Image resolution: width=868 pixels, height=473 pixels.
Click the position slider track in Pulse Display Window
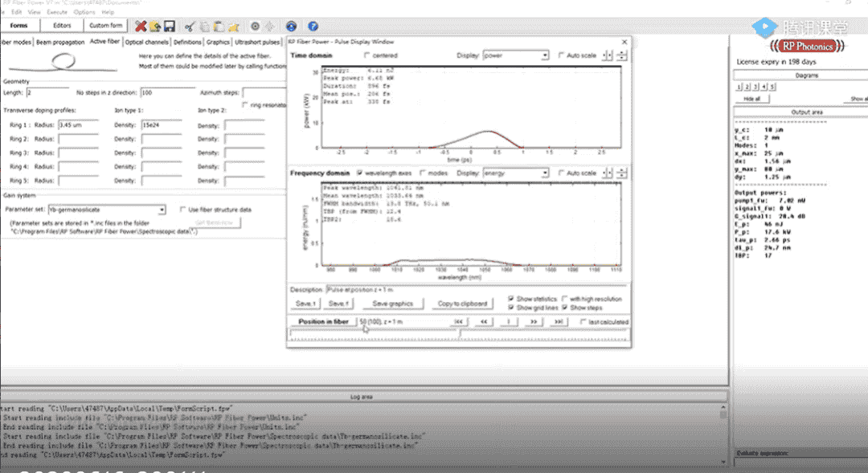click(459, 334)
